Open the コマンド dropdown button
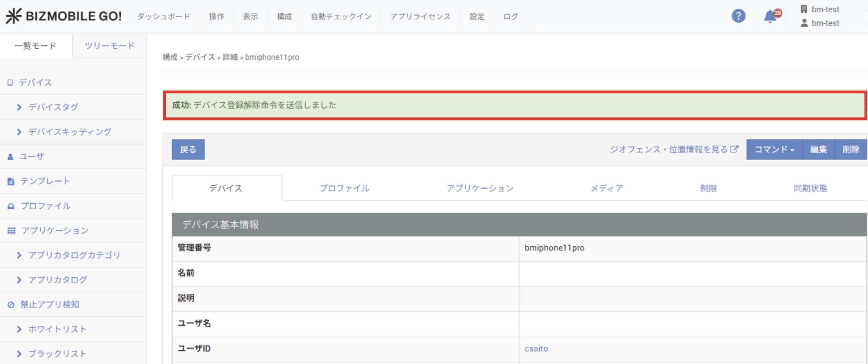Image resolution: width=868 pixels, height=364 pixels. 774,149
